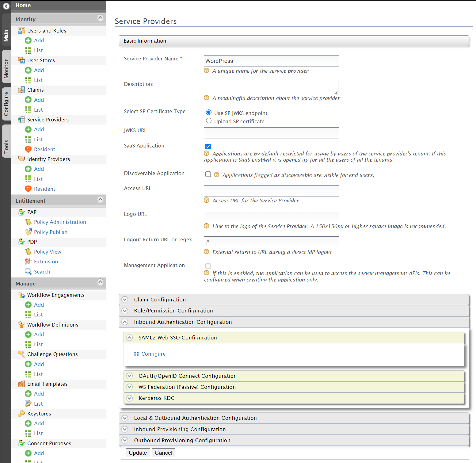Click the collapse sidebar arrow icon beside Home
The width and height of the screenshot is (476, 463).
coord(6,6)
